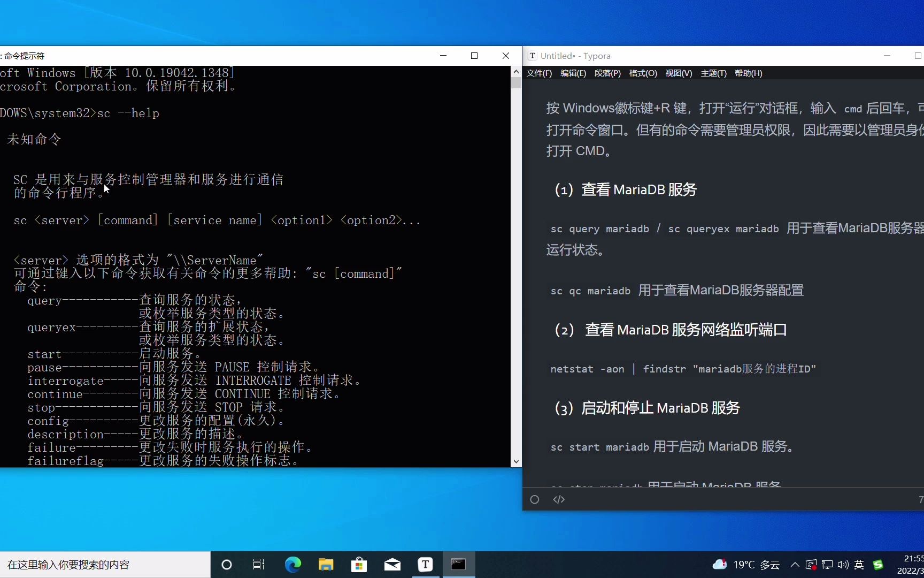This screenshot has width=924, height=578.
Task: Open network status tray icon
Action: pos(827,565)
